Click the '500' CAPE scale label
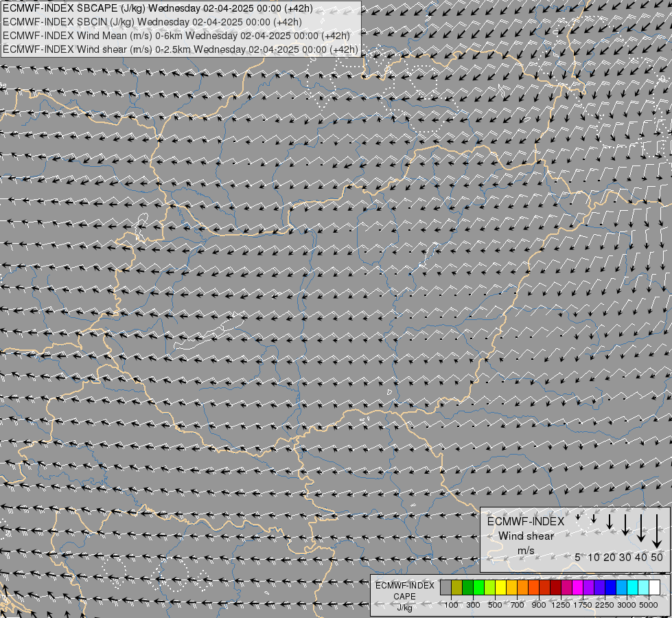This screenshot has width=672, height=618. (x=495, y=605)
